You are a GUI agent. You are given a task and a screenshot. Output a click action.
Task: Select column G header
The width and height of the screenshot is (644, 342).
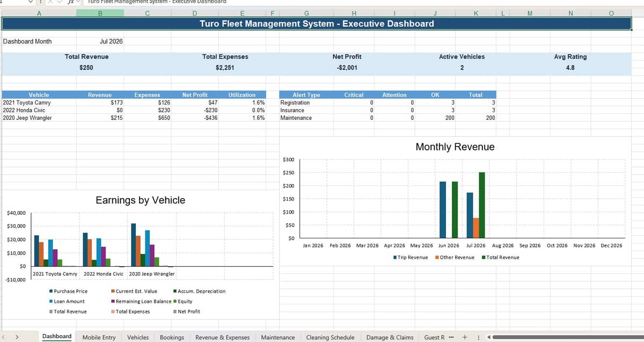point(306,12)
